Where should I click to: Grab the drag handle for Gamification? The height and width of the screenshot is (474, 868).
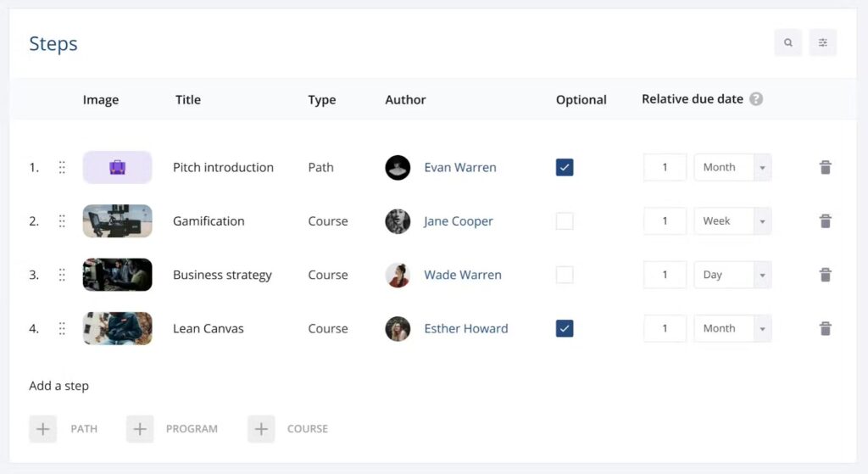(62, 221)
